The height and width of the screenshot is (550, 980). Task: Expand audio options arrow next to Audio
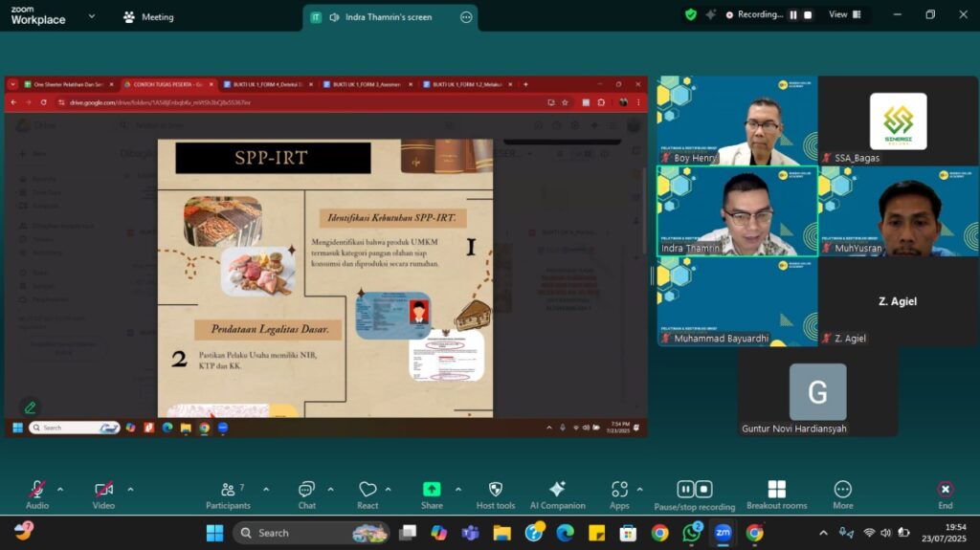pos(60,490)
